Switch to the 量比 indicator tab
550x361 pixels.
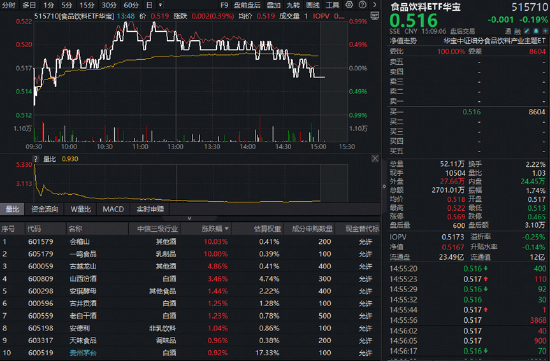12,209
